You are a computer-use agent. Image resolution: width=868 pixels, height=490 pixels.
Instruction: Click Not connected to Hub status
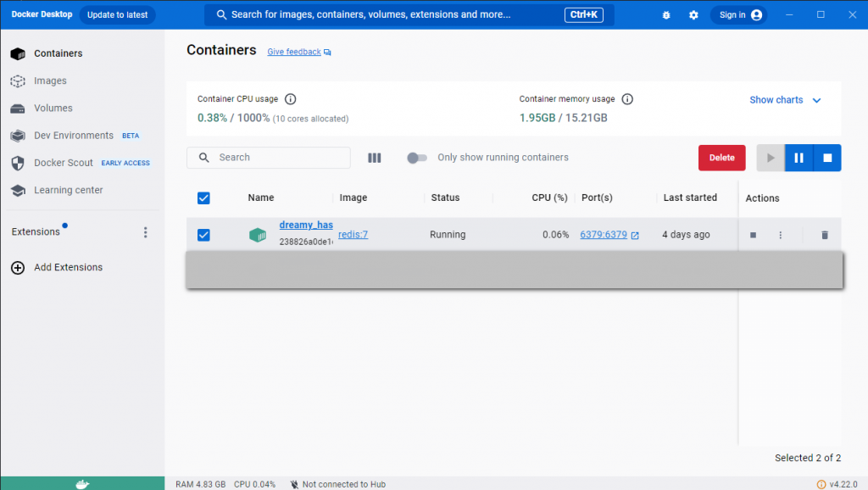click(338, 484)
